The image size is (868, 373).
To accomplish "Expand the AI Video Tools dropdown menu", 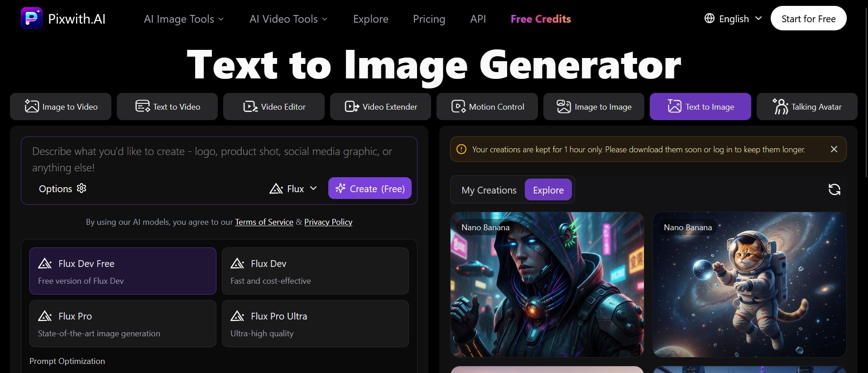I will pos(288,19).
